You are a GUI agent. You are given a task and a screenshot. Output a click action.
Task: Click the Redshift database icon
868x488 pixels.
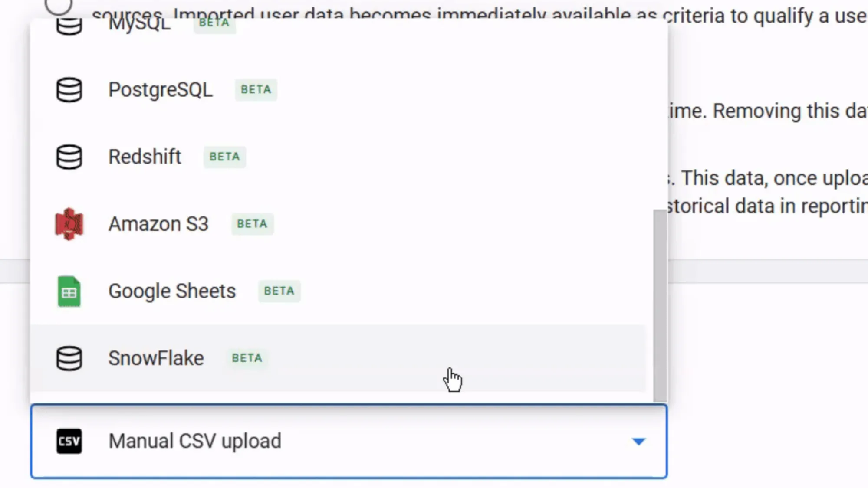coord(69,157)
